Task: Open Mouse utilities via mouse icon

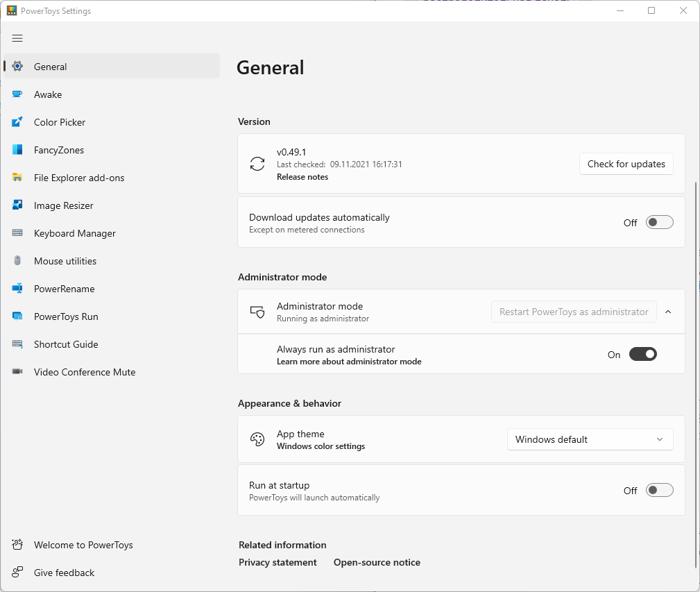Action: point(18,261)
